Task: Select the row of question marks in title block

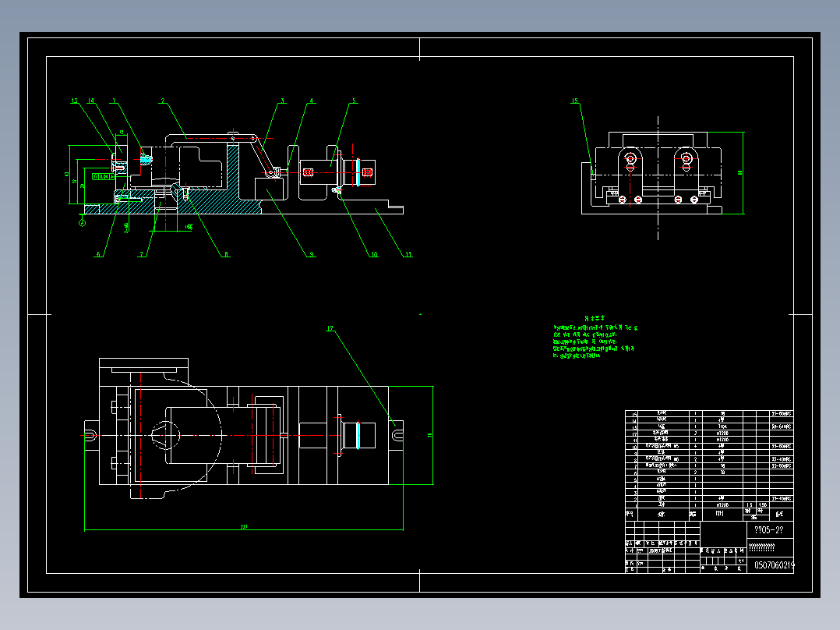Action: pos(761,547)
